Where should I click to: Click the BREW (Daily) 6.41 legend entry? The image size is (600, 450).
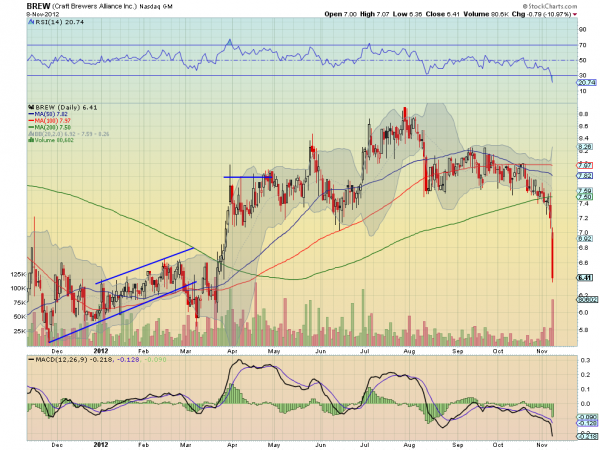pyautogui.click(x=63, y=108)
